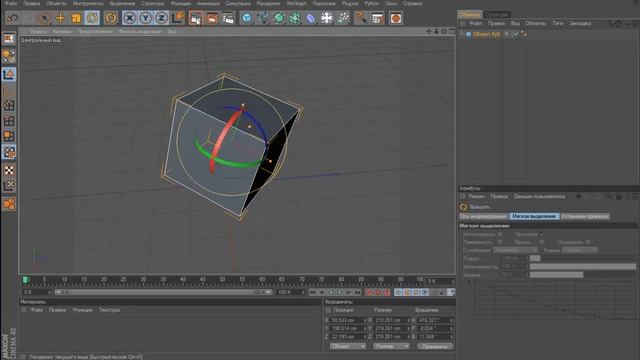The image size is (640, 360).
Task: Open the Python menu
Action: point(371,3)
